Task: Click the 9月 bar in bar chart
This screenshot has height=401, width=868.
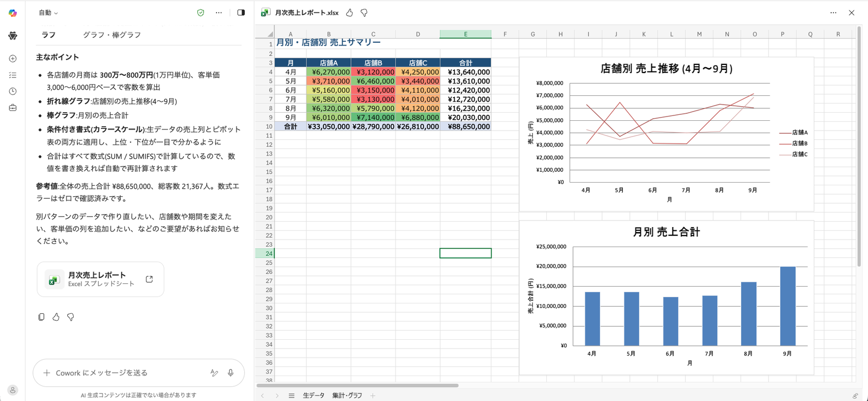Action: [788, 306]
